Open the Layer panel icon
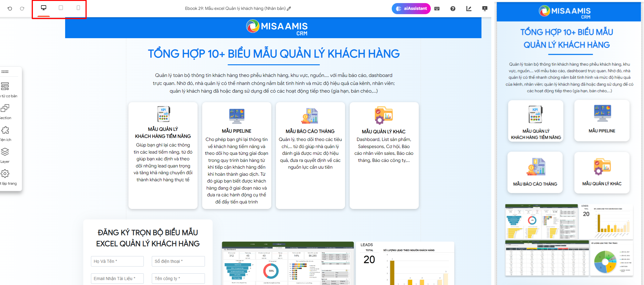 coord(5,152)
